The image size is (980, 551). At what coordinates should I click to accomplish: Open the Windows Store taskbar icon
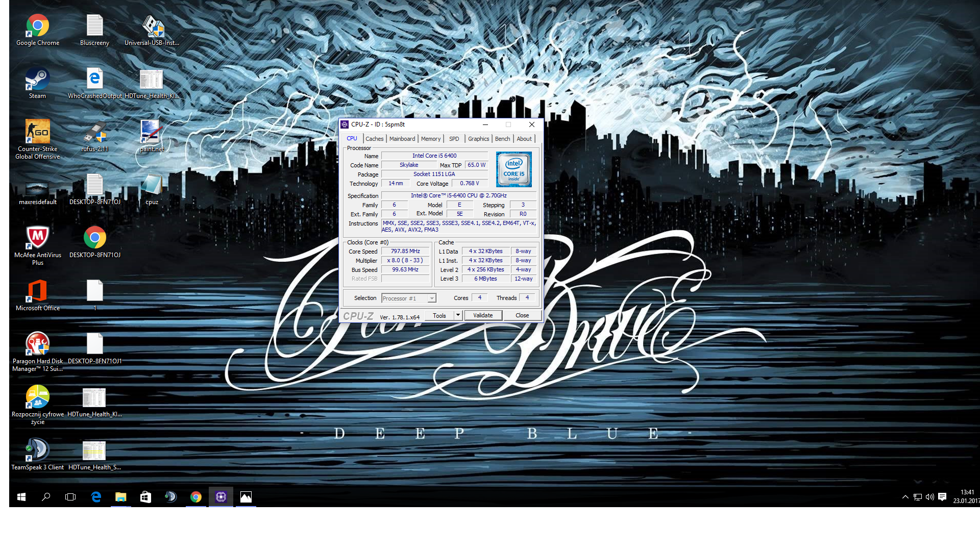pos(145,497)
